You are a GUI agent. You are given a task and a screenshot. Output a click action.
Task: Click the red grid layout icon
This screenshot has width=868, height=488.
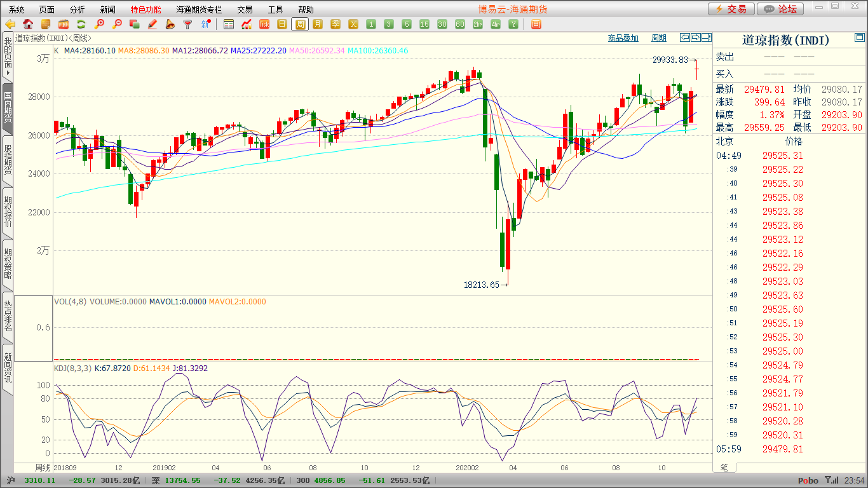536,24
